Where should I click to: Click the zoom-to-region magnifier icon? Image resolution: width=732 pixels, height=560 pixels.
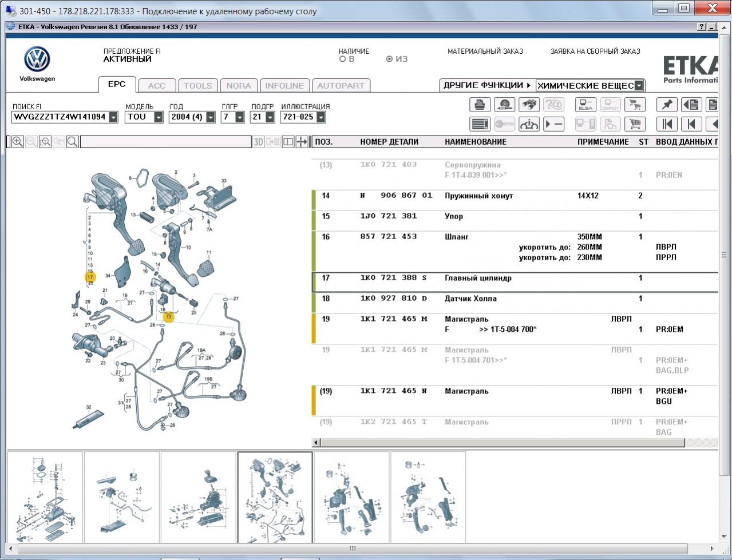click(45, 142)
